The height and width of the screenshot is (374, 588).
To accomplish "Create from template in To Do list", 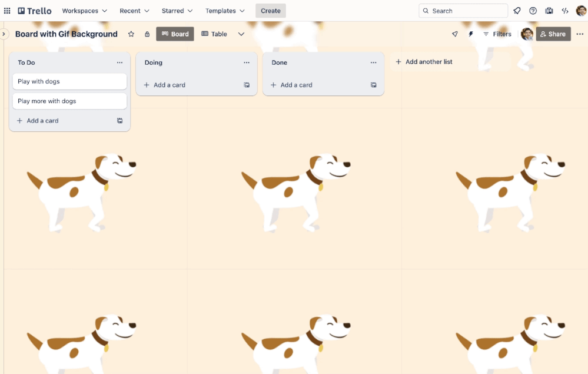I will click(x=119, y=121).
